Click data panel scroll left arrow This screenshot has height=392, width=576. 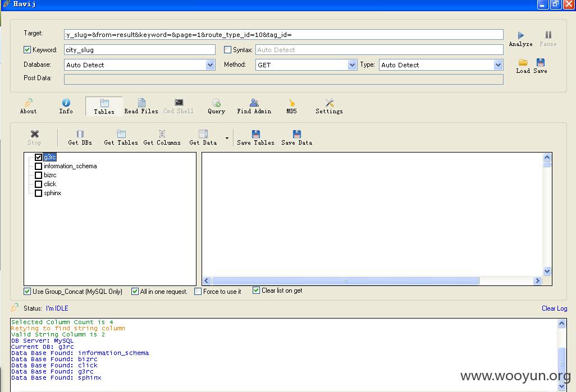coord(207,281)
